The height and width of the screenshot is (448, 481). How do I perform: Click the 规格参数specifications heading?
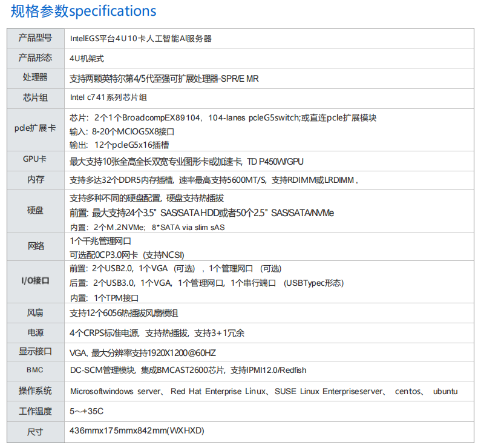[83, 11]
